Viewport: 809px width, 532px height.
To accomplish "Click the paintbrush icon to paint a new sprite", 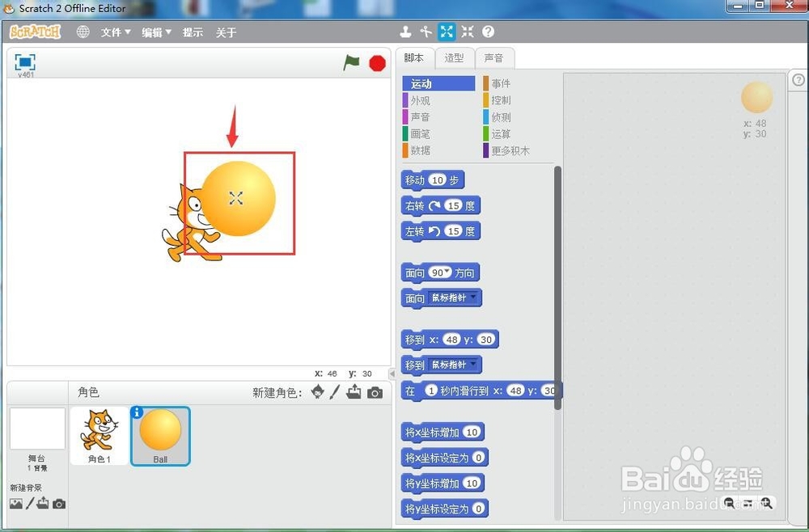I will [x=333, y=393].
